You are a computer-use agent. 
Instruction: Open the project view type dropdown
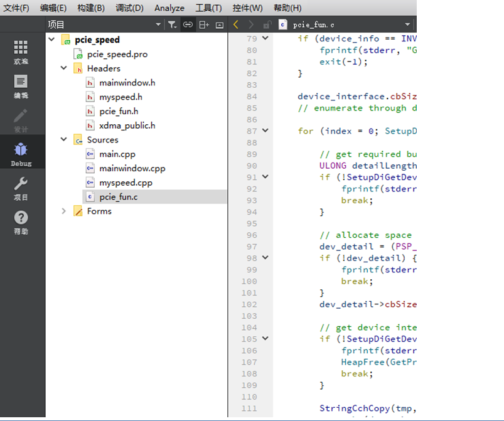point(158,24)
